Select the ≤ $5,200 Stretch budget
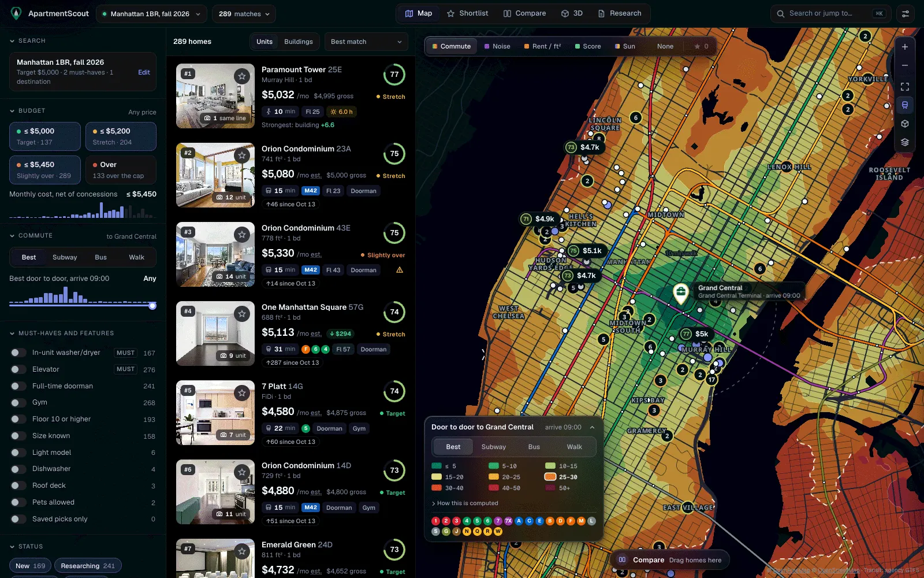The image size is (924, 578). pyautogui.click(x=121, y=136)
